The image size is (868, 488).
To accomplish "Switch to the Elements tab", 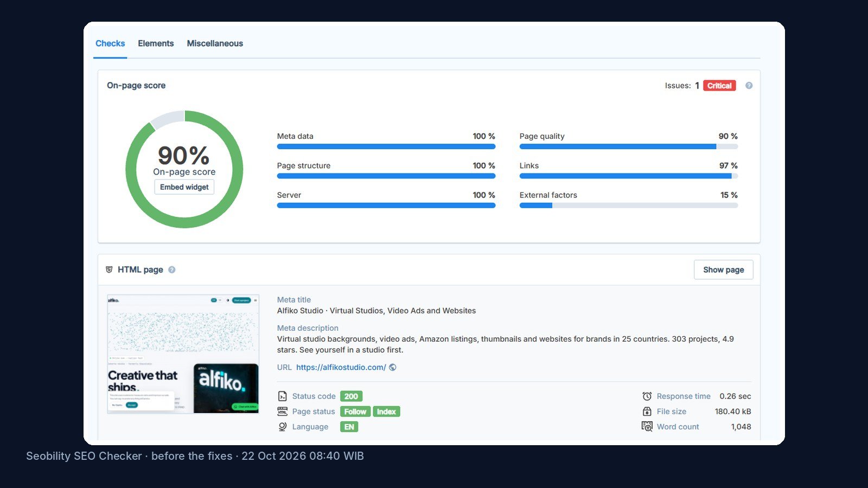I will [156, 43].
